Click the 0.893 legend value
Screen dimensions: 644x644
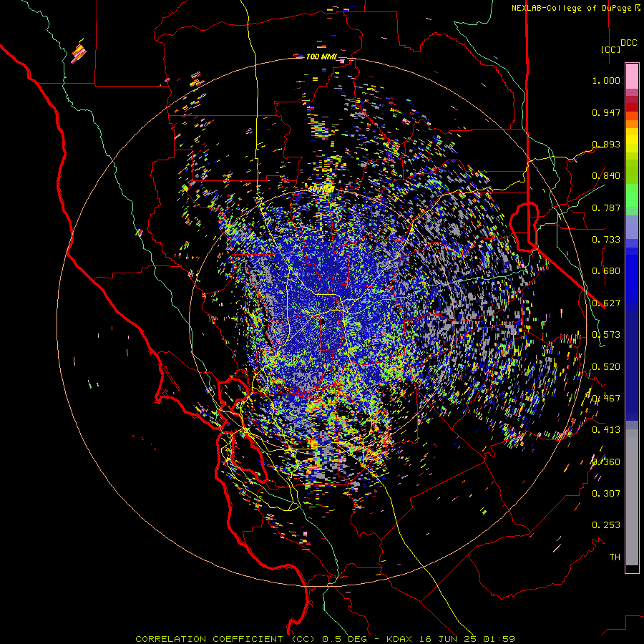click(x=606, y=144)
